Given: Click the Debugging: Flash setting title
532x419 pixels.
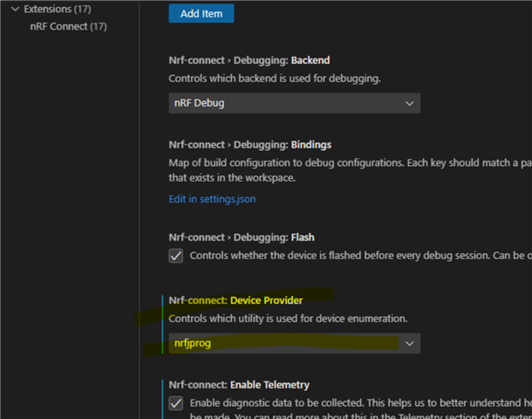Looking at the screenshot, I should point(242,237).
